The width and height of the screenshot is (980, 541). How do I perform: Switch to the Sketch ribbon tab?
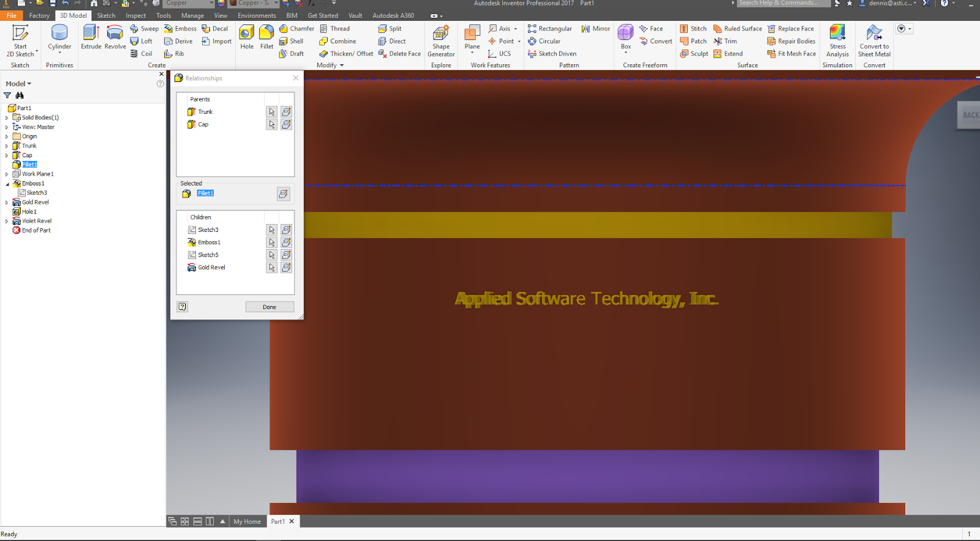click(106, 15)
